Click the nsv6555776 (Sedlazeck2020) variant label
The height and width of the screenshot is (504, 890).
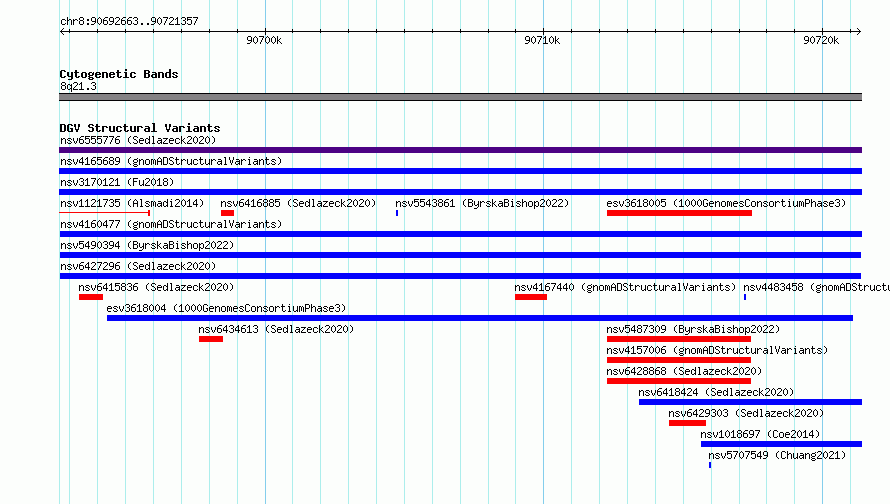pyautogui.click(x=138, y=140)
